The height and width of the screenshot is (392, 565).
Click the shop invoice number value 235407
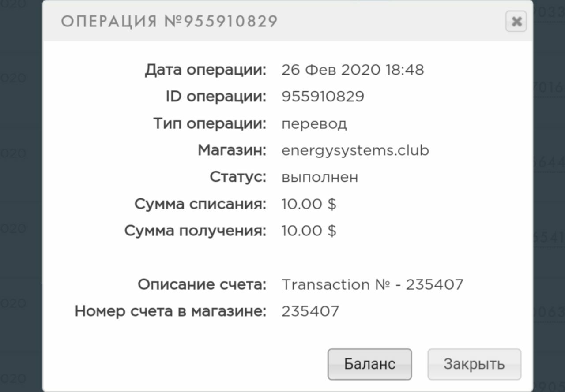tap(310, 311)
